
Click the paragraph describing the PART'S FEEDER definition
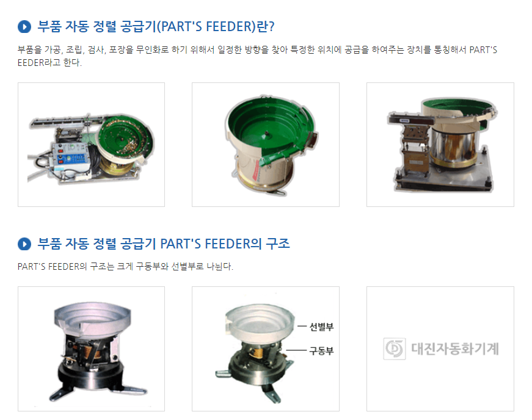pos(257,56)
